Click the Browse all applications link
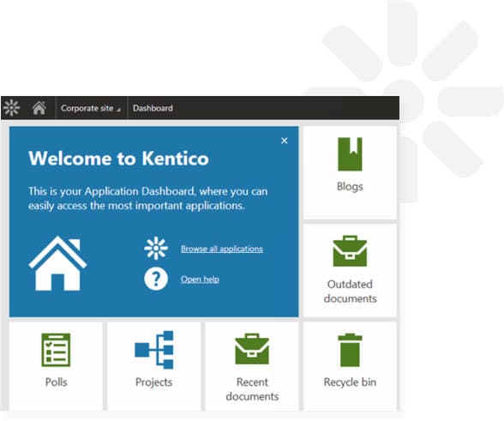 (x=222, y=249)
